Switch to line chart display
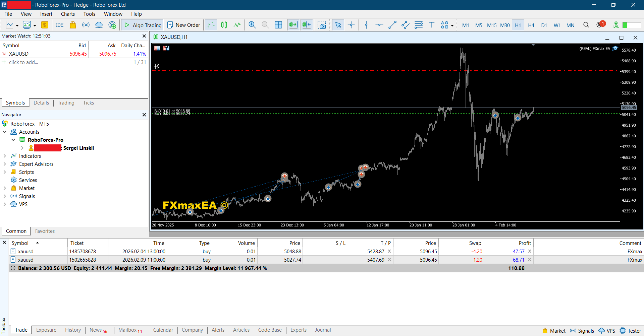The image size is (644, 336). tap(237, 25)
